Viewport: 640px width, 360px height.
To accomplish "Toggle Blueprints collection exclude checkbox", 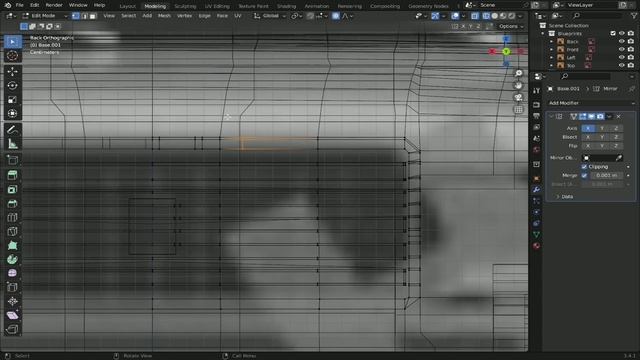I will pos(613,33).
